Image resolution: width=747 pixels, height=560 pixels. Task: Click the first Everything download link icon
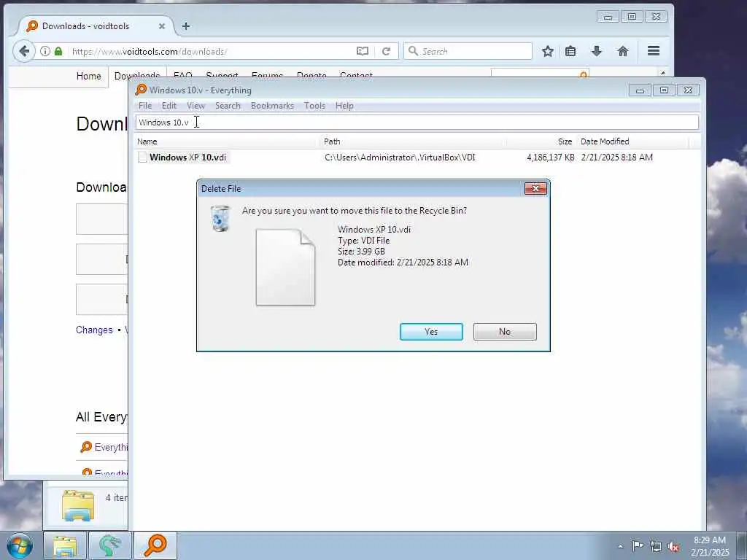coord(86,447)
